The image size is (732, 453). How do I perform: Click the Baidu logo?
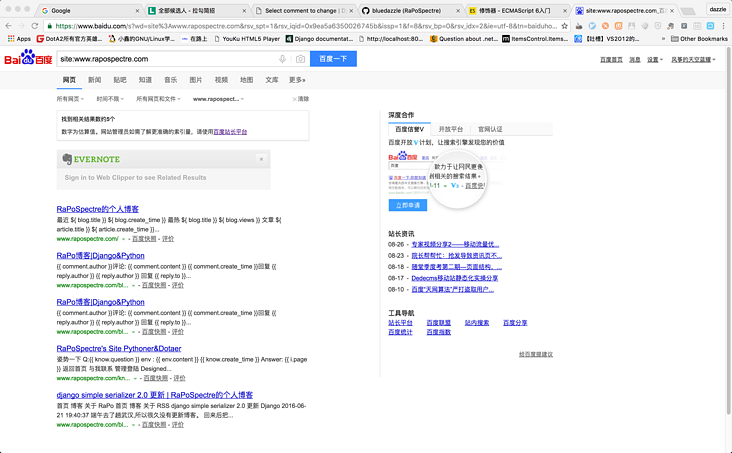click(x=28, y=59)
